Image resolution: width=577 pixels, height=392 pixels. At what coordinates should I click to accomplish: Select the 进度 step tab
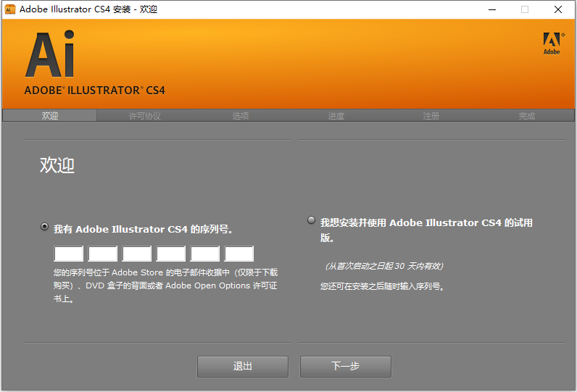[336, 116]
